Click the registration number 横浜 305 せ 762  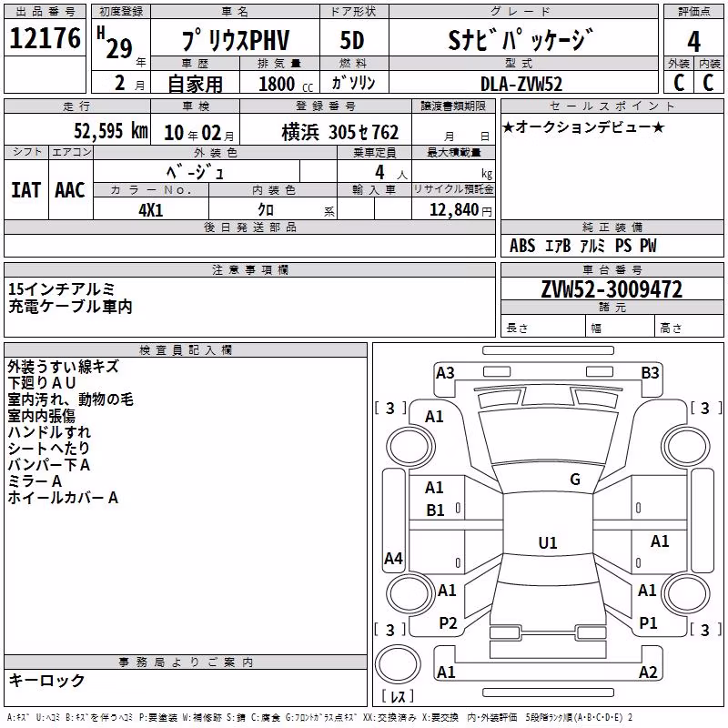coord(339,133)
